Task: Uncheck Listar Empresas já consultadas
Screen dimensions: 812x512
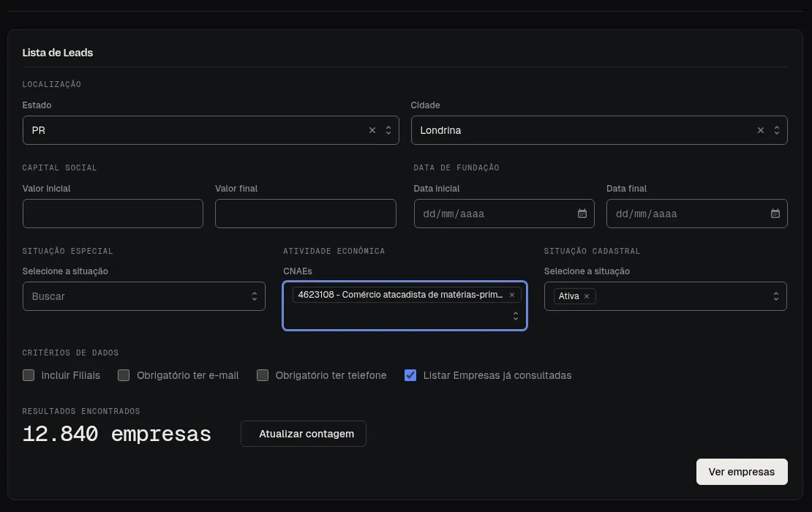Action: (x=410, y=375)
